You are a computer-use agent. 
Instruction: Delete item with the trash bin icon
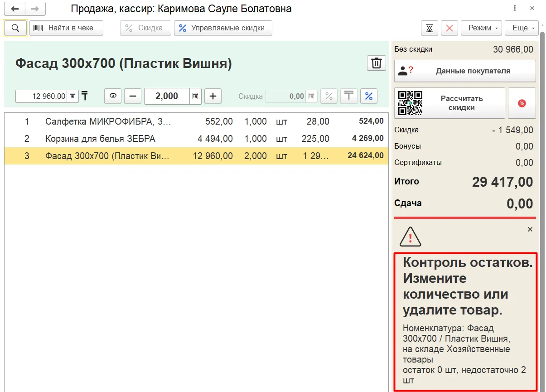[x=376, y=63]
